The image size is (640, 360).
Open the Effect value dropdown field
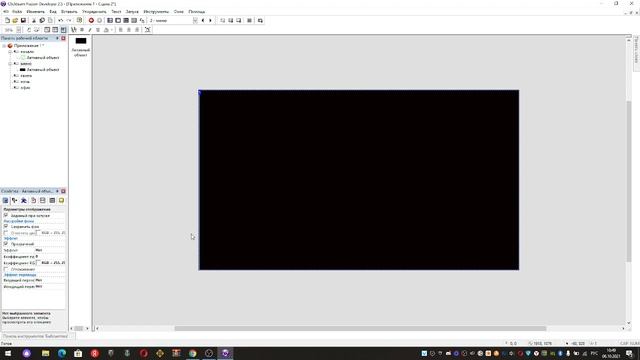50,250
